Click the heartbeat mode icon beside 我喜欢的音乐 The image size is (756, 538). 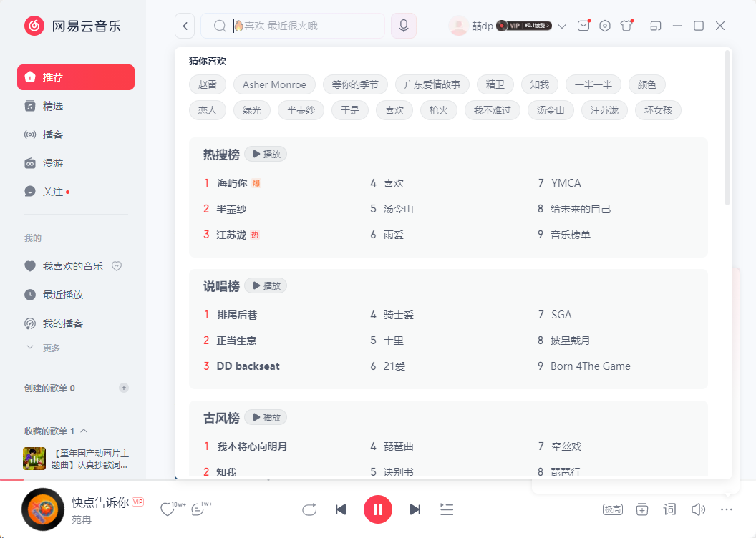point(117,266)
